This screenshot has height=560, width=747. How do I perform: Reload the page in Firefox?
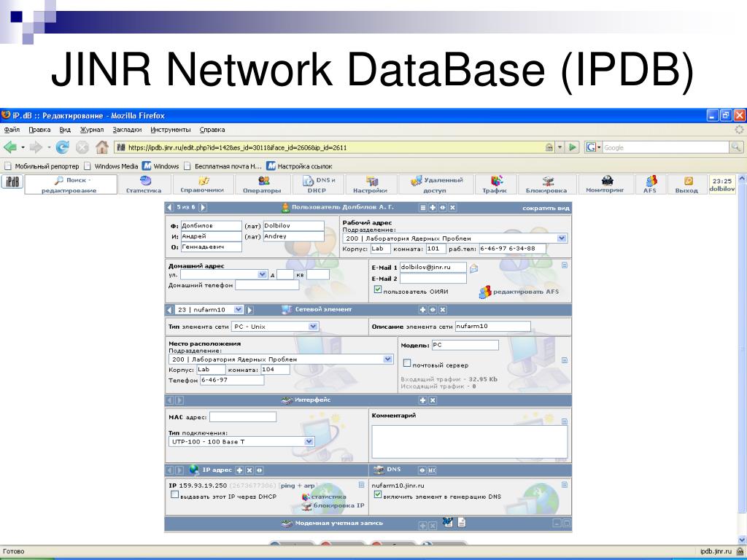pyautogui.click(x=63, y=147)
